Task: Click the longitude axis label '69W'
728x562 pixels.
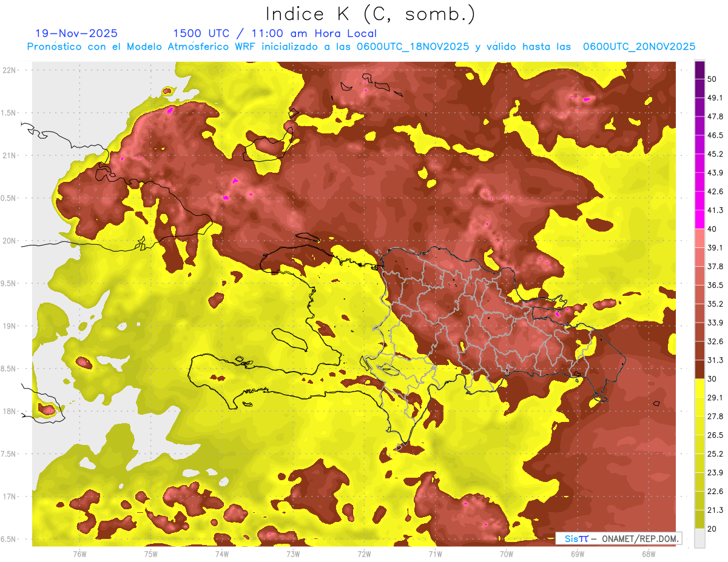Action: coord(578,554)
